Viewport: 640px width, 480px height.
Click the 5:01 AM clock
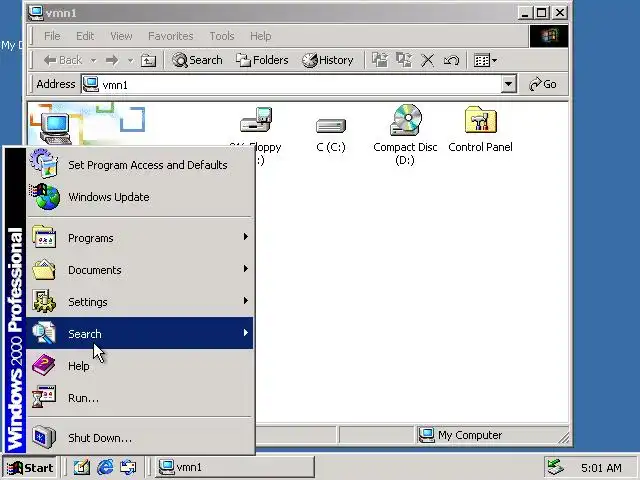(x=601, y=468)
